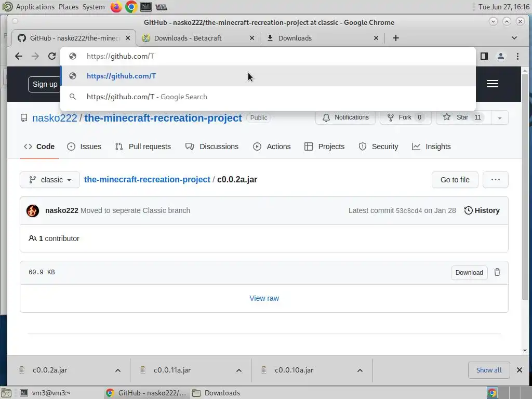
Task: Open the ellipsis more-options button beside Go to file
Action: coord(495,180)
